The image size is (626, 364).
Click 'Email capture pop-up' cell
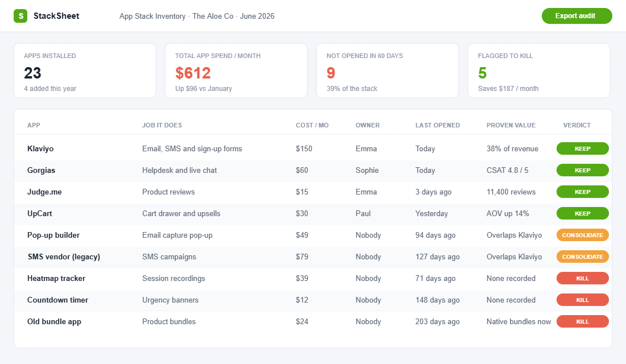pos(177,235)
